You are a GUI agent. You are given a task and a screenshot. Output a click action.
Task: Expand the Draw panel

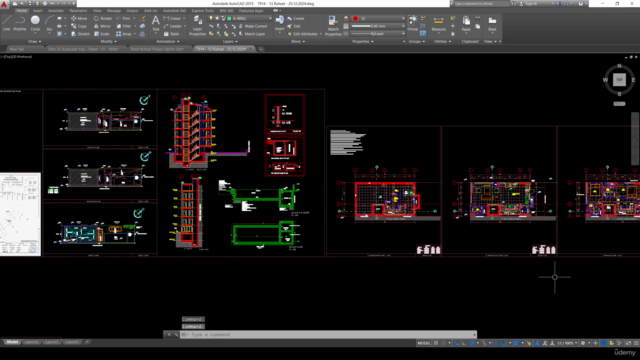35,42
